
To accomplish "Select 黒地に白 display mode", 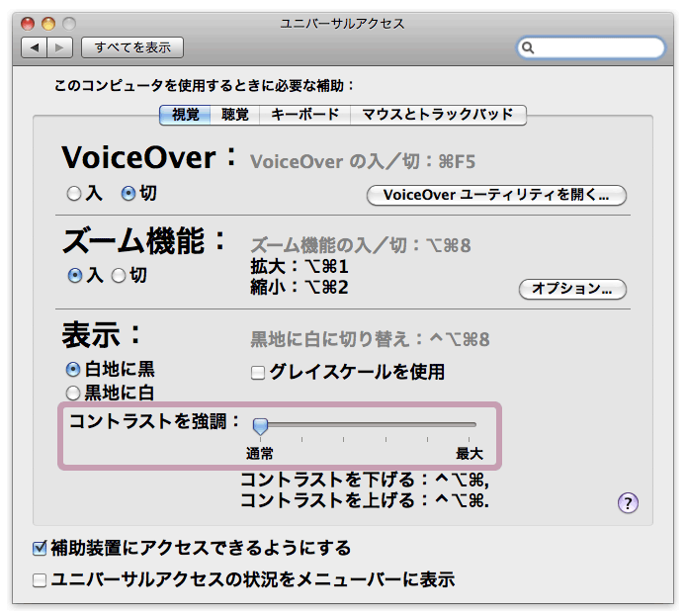I will tap(73, 393).
